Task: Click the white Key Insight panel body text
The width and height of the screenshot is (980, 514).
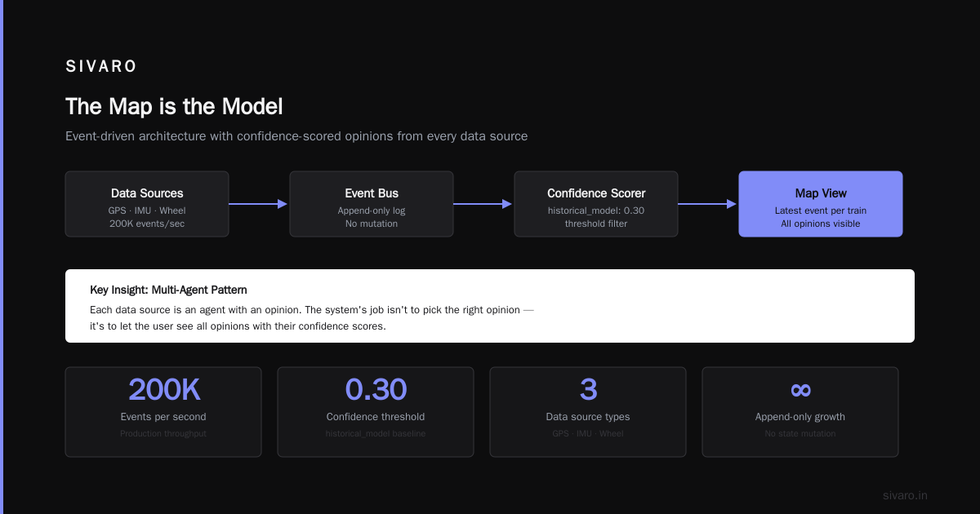Action: 311,318
